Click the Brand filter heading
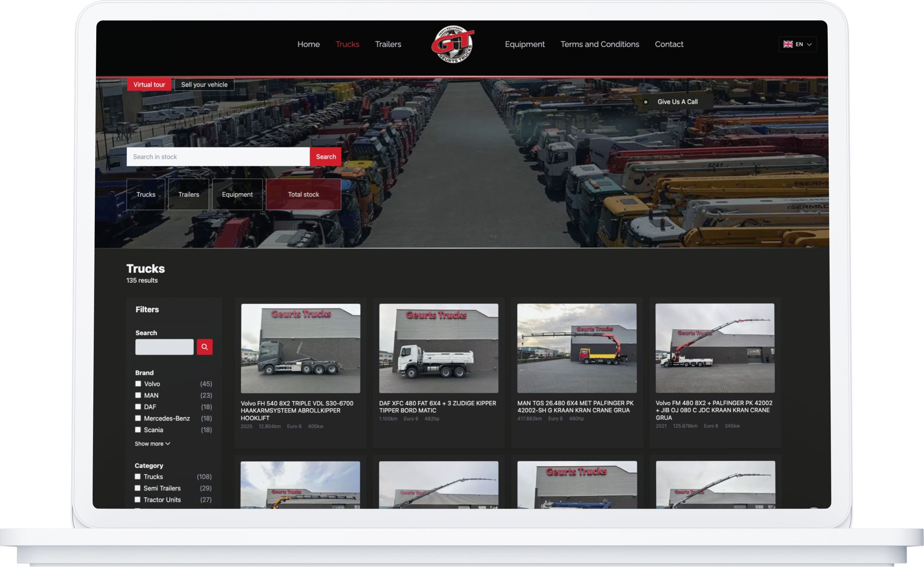Image resolution: width=924 pixels, height=567 pixels. pyautogui.click(x=144, y=373)
